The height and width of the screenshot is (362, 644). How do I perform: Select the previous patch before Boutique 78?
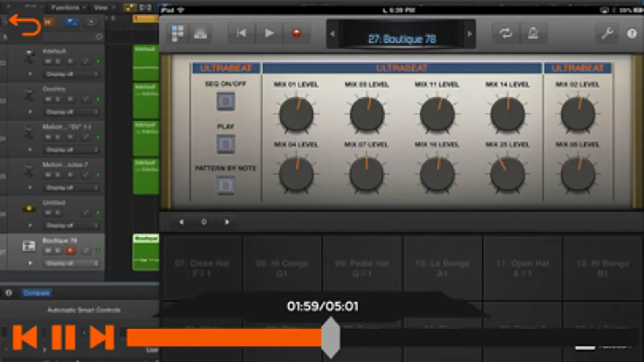point(332,34)
